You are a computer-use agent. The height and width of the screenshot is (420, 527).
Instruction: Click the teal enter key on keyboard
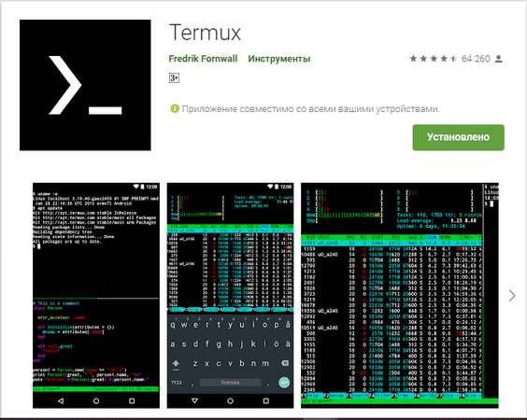284,382
